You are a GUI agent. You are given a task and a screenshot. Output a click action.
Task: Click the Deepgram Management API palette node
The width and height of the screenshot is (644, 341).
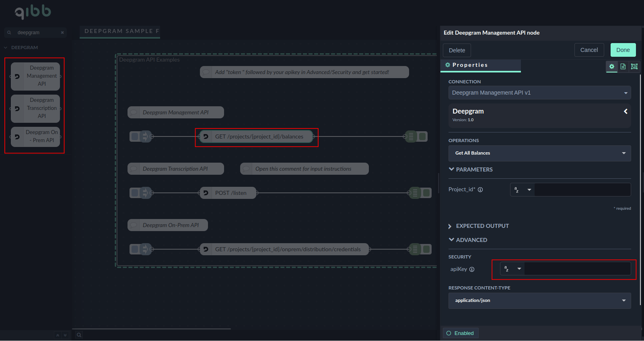click(x=35, y=76)
